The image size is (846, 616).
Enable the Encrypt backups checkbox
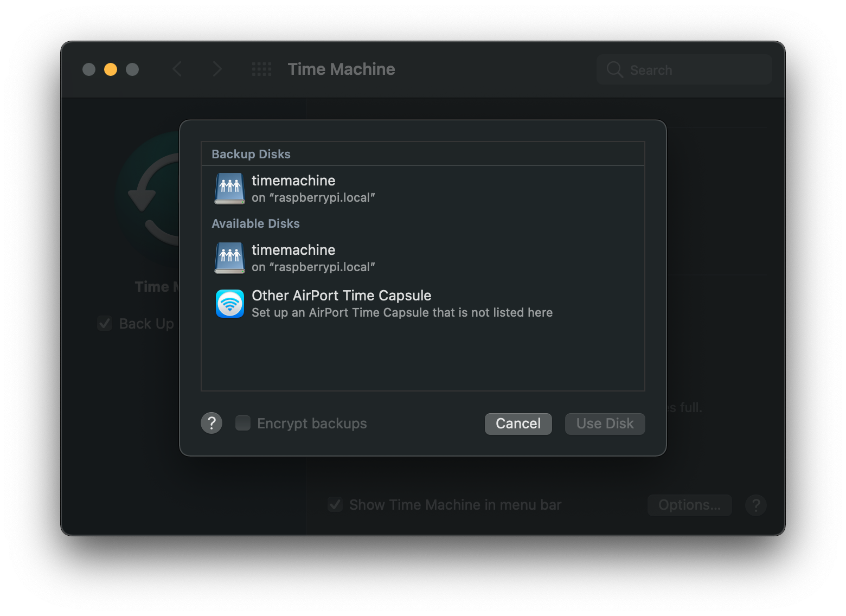pos(243,423)
